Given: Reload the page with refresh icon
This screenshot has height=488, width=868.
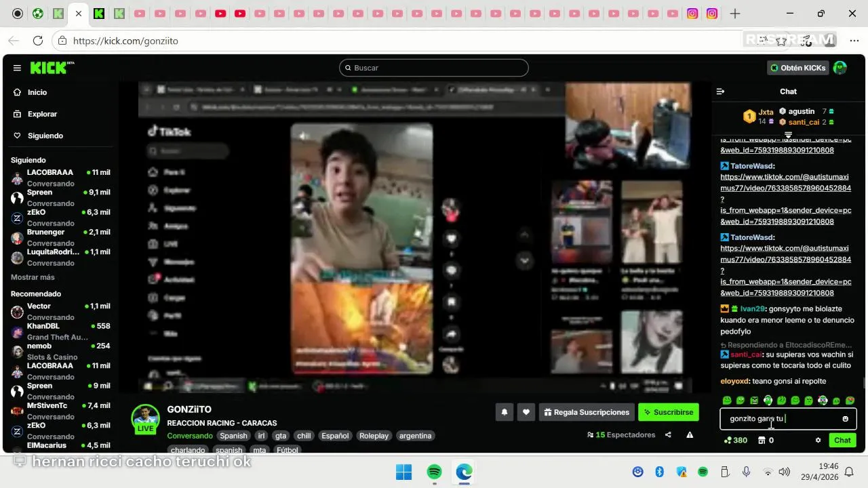Looking at the screenshot, I should tap(38, 41).
